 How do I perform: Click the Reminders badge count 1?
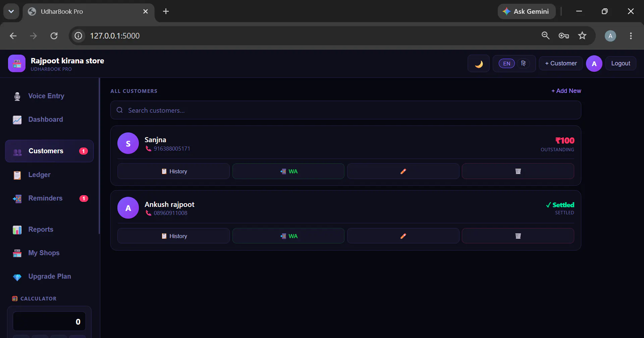[84, 199]
